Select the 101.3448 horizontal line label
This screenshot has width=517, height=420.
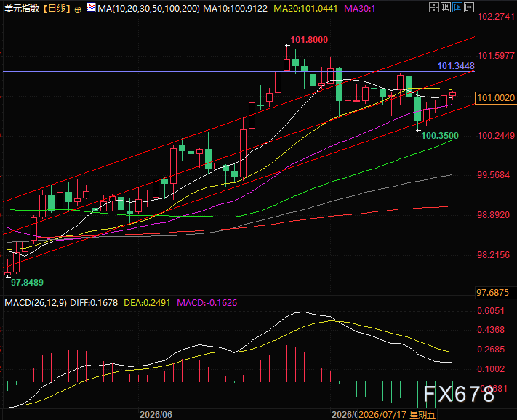pyautogui.click(x=456, y=66)
